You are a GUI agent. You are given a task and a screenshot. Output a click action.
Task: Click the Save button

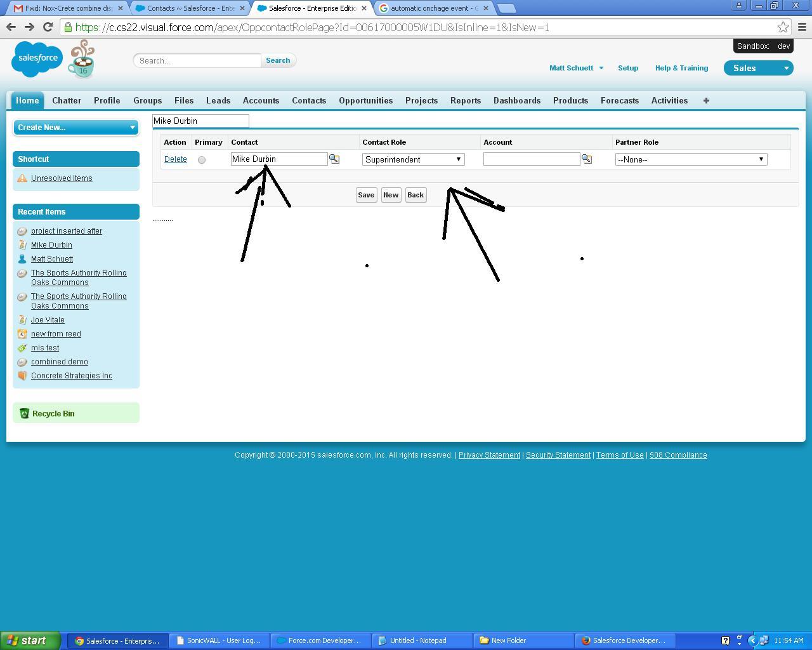[x=366, y=195]
